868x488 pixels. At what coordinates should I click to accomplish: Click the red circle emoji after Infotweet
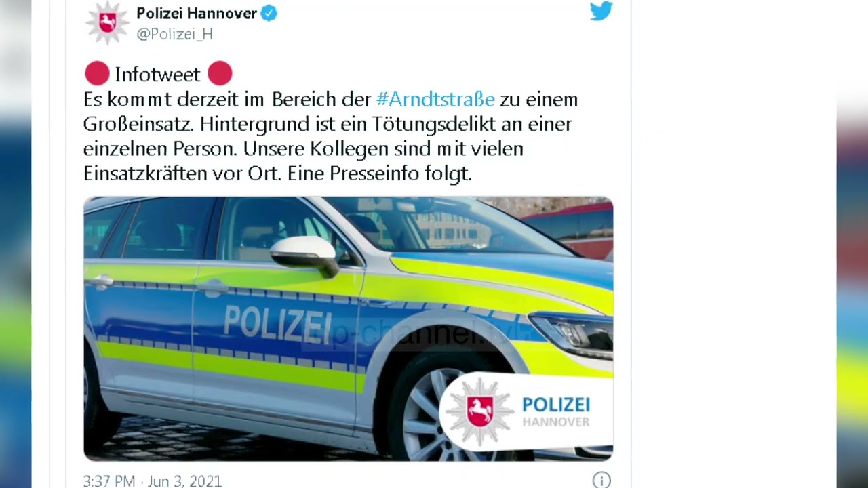coord(220,73)
